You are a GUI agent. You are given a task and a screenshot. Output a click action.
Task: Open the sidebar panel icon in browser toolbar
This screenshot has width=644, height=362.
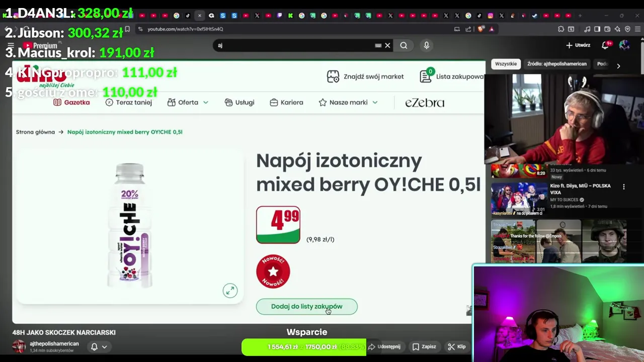click(x=597, y=29)
